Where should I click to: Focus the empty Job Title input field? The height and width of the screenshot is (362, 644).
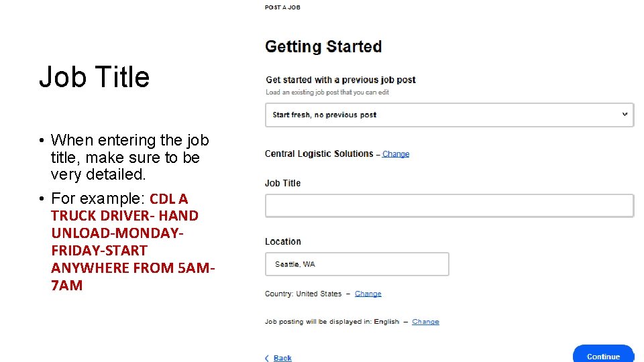pos(449,206)
